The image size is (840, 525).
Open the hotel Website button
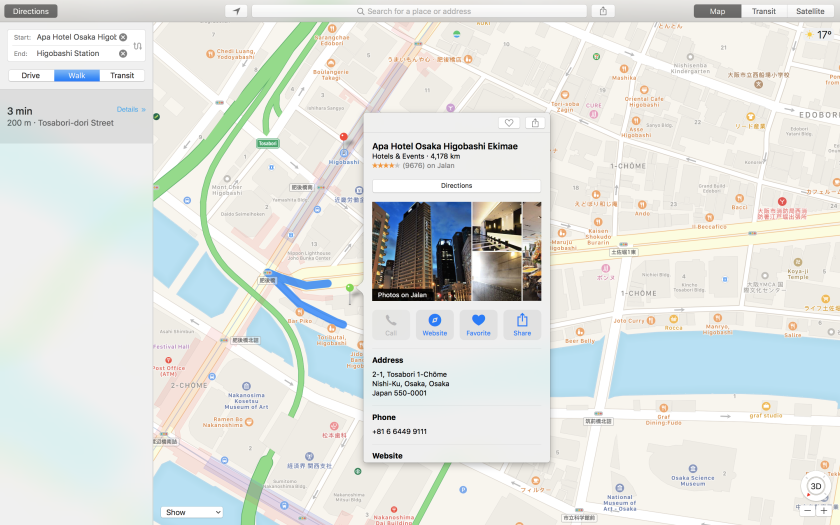coord(434,325)
